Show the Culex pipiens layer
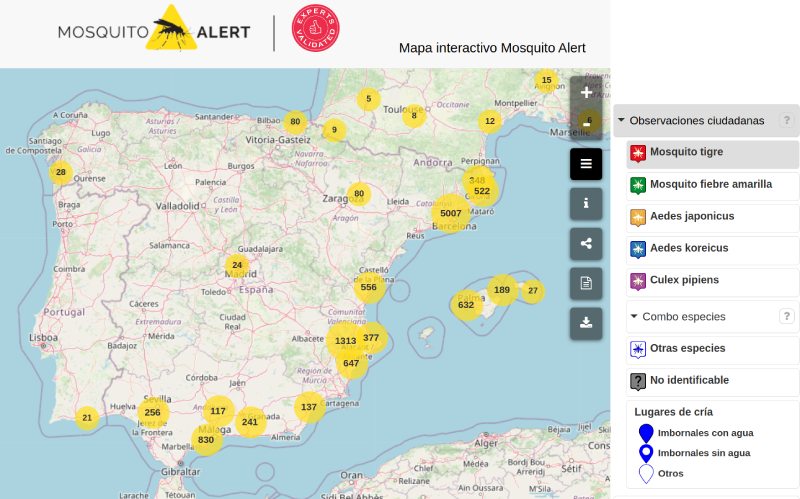The image size is (800, 499). (712, 281)
